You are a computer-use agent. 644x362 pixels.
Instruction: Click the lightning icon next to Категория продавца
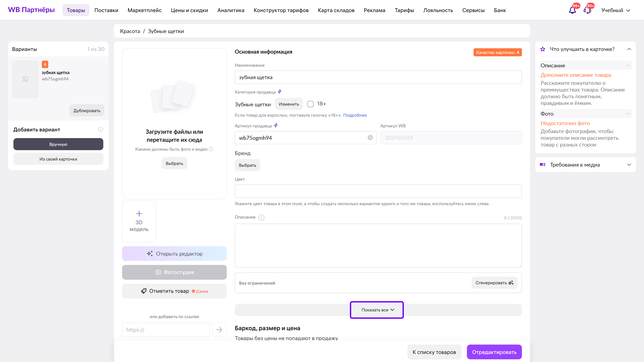[x=280, y=92]
